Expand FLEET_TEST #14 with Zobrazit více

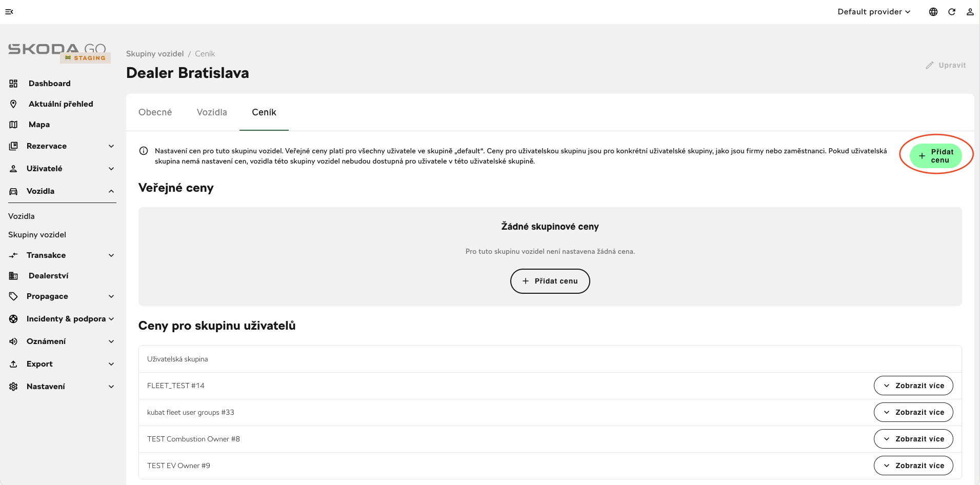(913, 386)
